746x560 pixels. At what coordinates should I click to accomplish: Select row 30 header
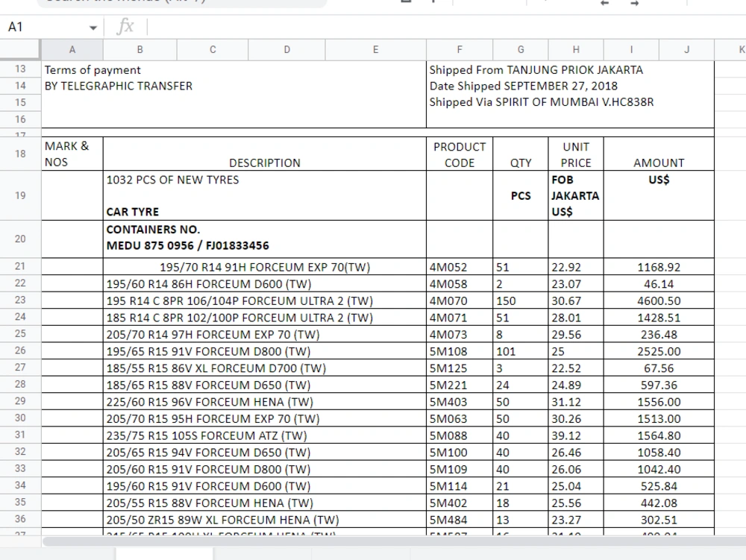tap(20, 418)
